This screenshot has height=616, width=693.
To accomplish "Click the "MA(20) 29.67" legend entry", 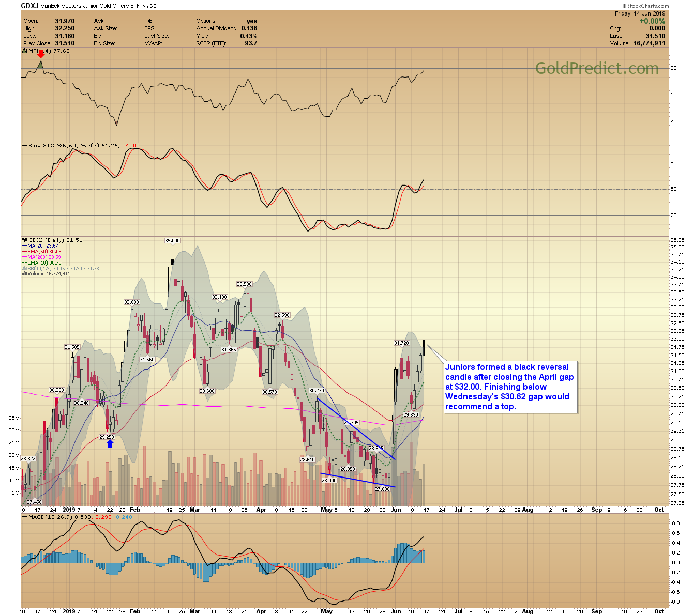I will (x=44, y=246).
